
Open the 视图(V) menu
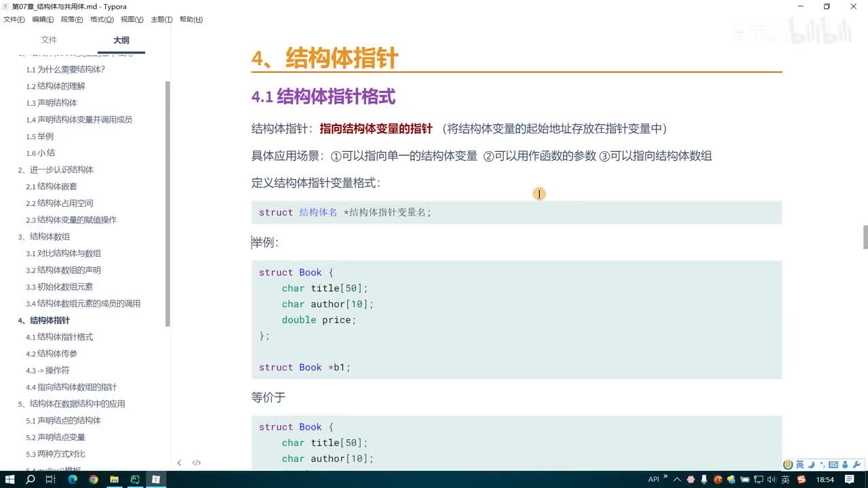pos(132,20)
